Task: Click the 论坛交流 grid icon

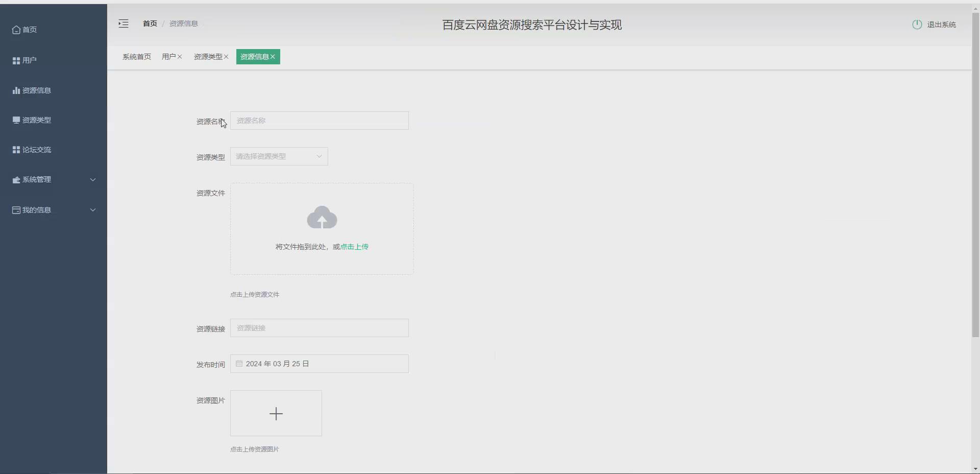Action: (15, 150)
